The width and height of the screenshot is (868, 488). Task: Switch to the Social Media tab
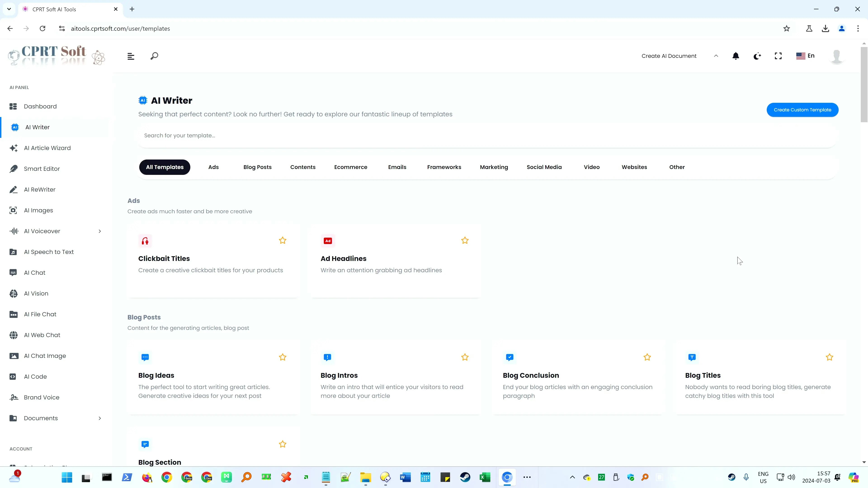click(x=544, y=167)
